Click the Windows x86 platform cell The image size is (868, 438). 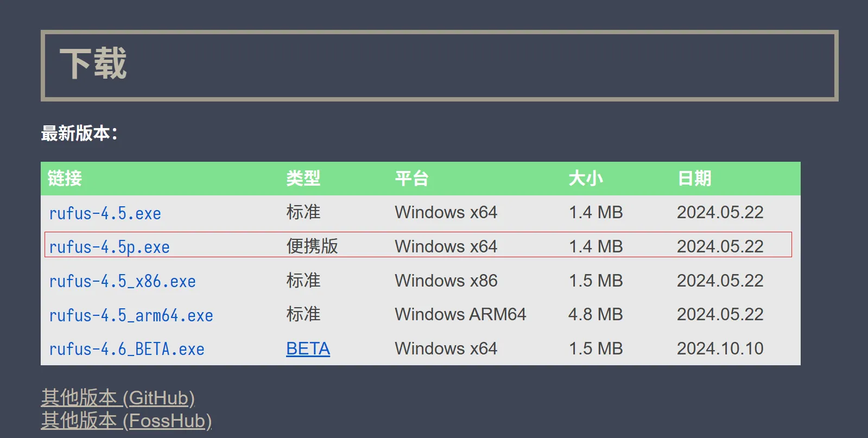tap(446, 281)
